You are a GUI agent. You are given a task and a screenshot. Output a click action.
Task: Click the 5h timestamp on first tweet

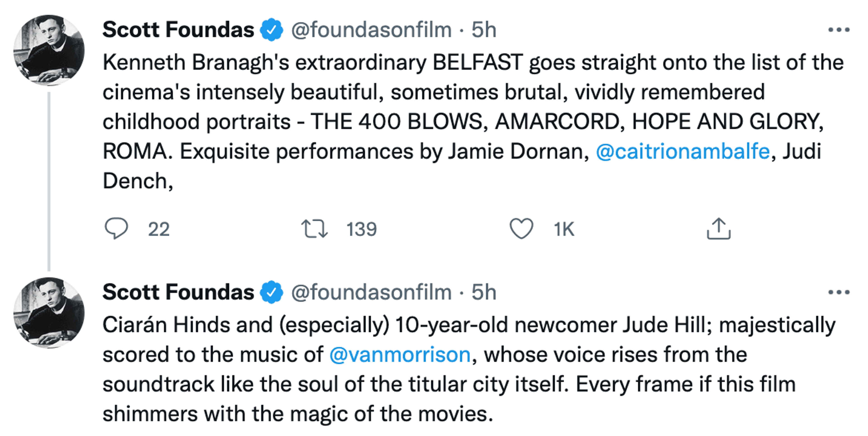484,30
